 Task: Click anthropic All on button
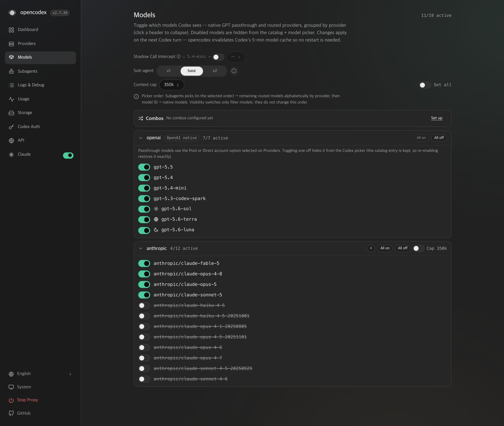[x=385, y=248]
